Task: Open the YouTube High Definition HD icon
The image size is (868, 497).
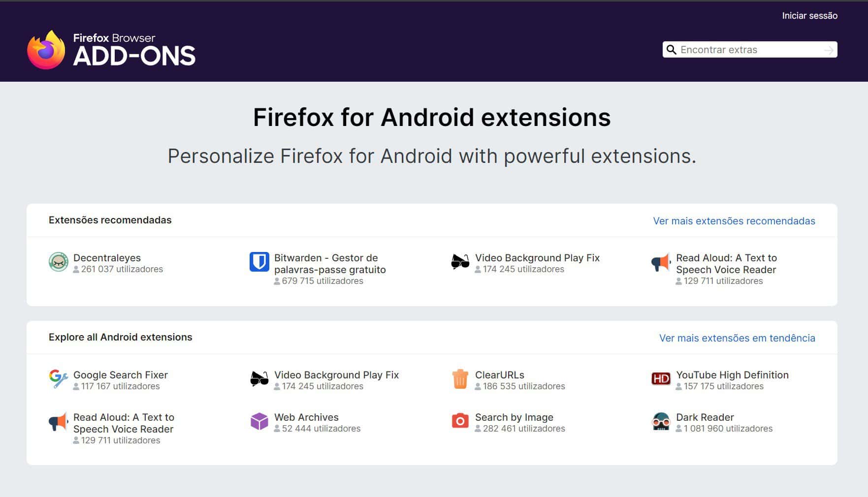Action: tap(661, 378)
